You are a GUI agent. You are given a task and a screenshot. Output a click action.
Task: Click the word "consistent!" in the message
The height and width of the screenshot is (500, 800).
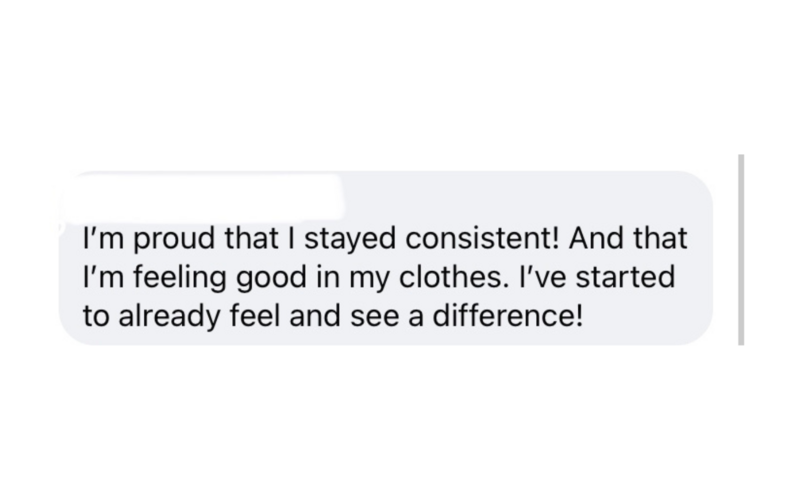coord(483,238)
